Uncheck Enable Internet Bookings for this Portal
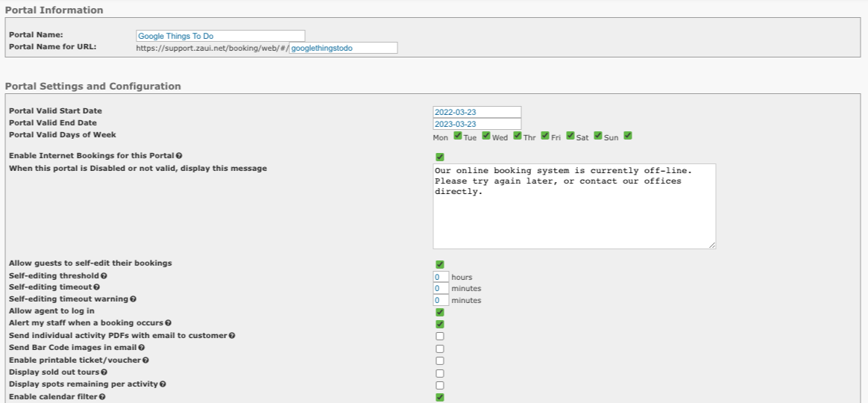Screen dimensions: 868x403 (x=440, y=157)
